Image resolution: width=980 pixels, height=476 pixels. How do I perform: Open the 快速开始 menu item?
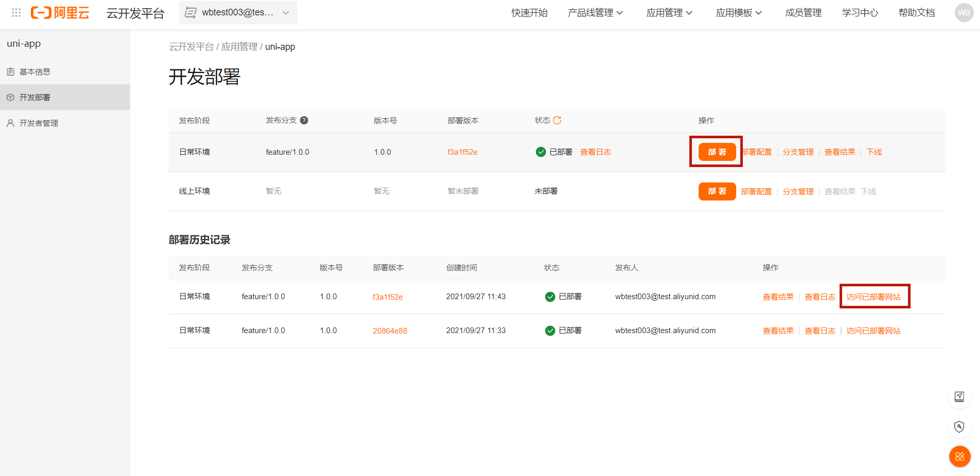click(529, 13)
